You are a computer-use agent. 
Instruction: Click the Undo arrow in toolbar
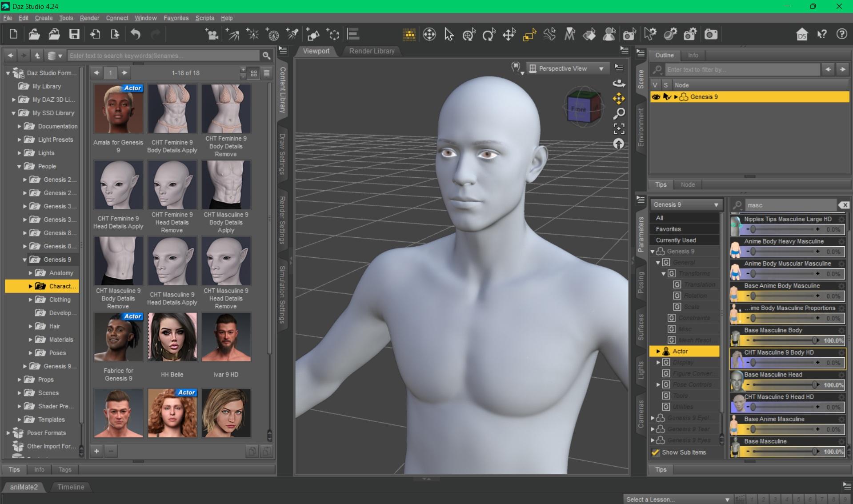pyautogui.click(x=136, y=34)
